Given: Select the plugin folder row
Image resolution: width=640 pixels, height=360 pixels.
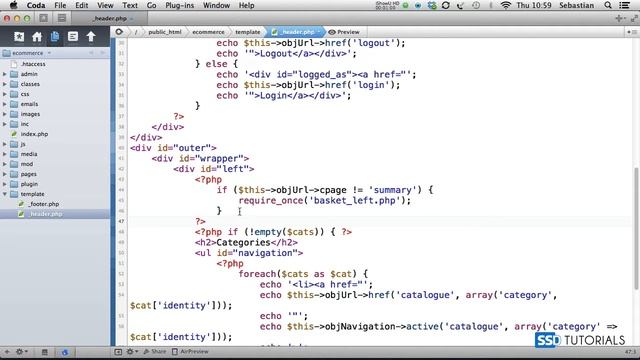Looking at the screenshot, I should 55,184.
